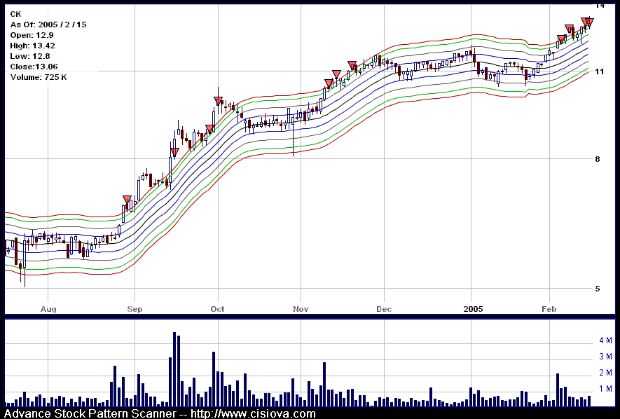Click the Oct month label

[x=217, y=309]
